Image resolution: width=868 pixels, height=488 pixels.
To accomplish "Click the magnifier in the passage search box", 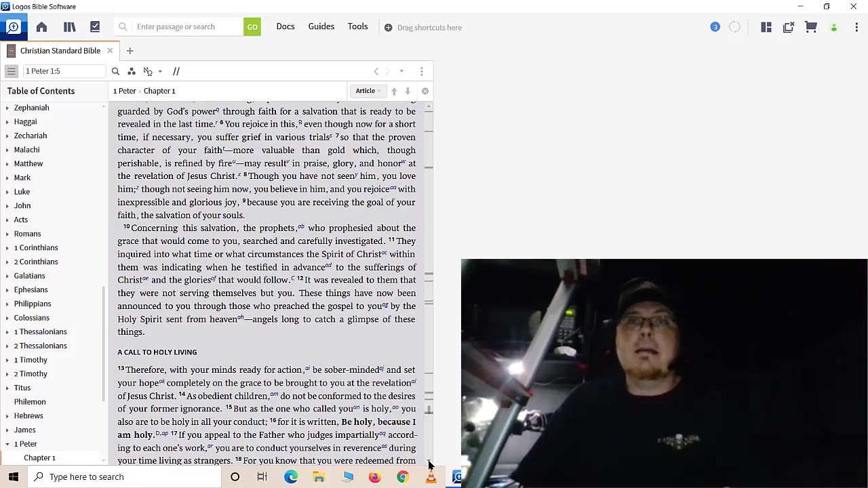I will pos(123,27).
